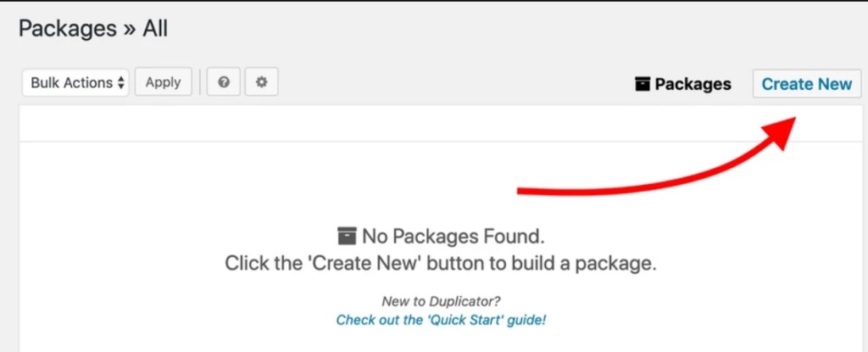Select the Packages tab label
868x352 pixels.
tap(693, 84)
